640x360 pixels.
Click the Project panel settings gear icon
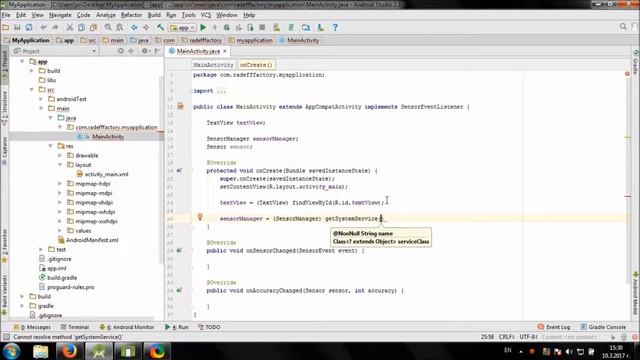coord(144,51)
